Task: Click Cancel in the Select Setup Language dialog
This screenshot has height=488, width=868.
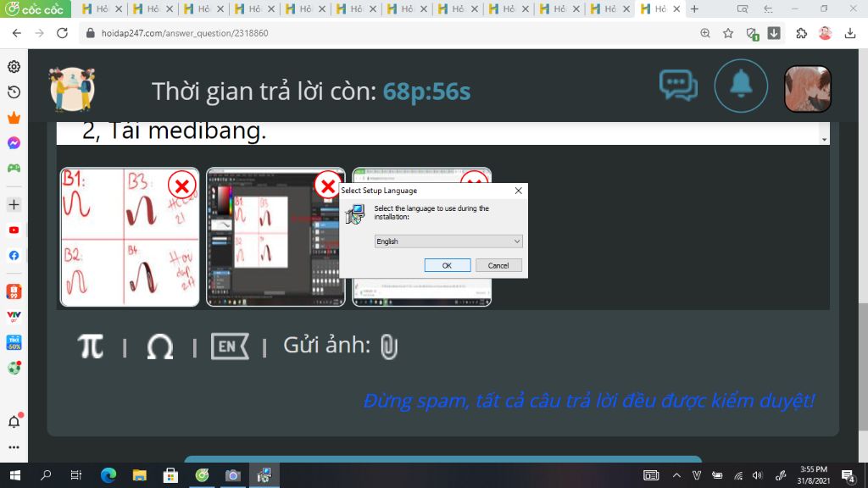Action: [x=498, y=264]
